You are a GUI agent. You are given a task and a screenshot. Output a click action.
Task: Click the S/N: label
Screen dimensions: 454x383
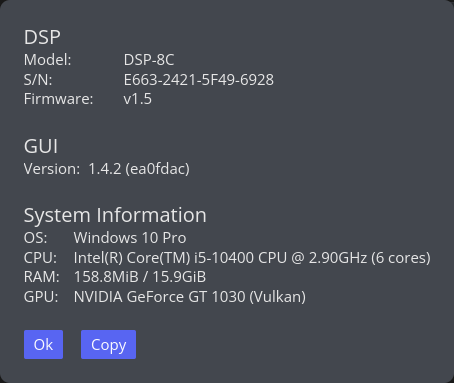point(38,80)
